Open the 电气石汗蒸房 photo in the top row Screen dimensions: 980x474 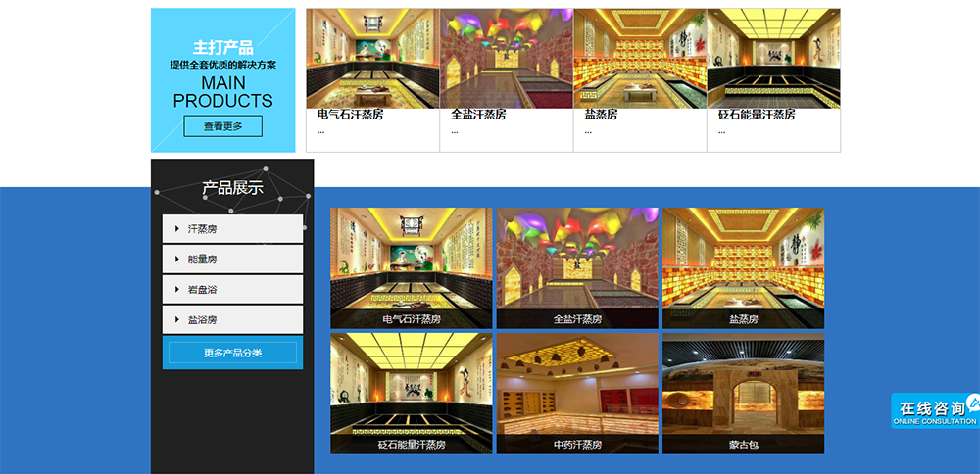[x=372, y=59]
